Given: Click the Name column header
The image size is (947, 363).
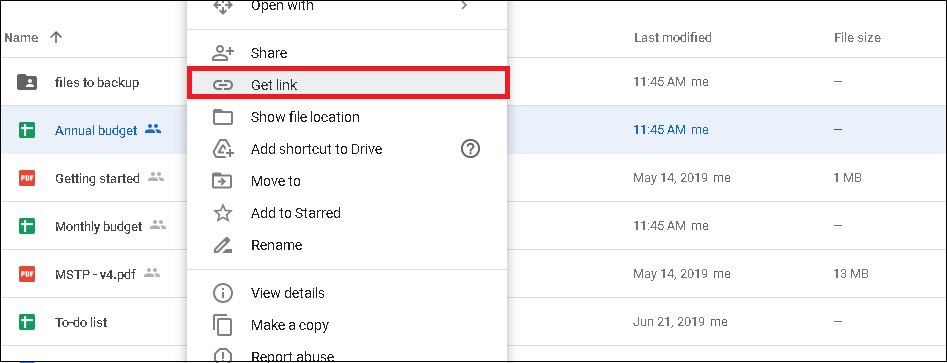Looking at the screenshot, I should (21, 37).
